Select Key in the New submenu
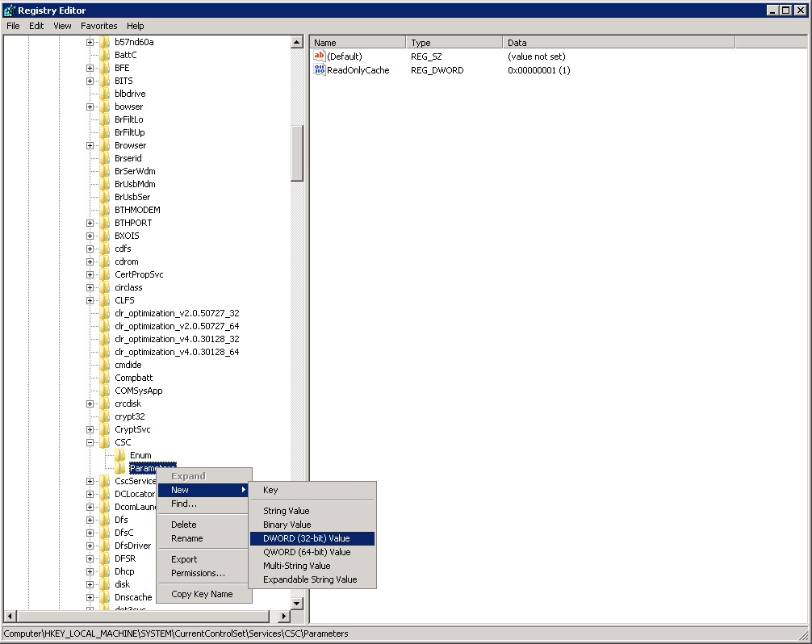Viewport: 812px width, 644px height. [x=312, y=490]
